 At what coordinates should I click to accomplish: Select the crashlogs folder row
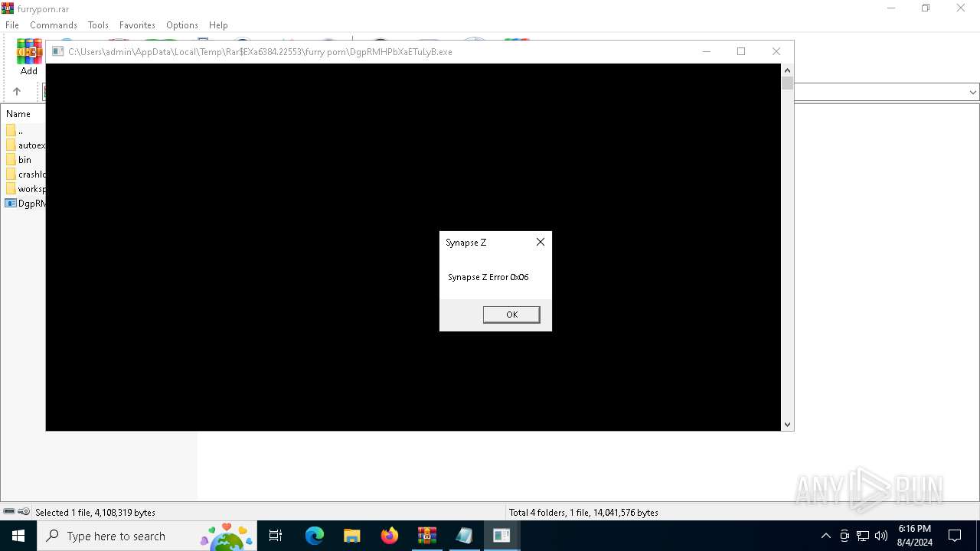click(x=24, y=174)
